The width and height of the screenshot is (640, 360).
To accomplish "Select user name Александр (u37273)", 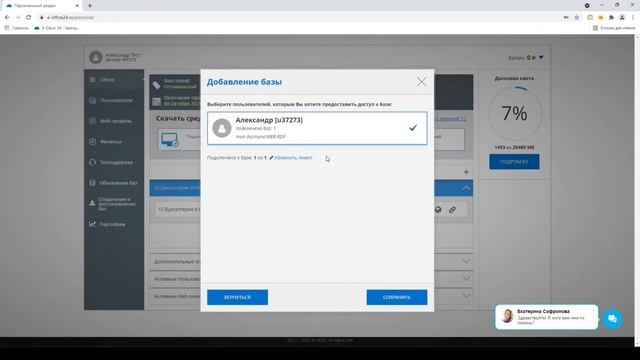I will pyautogui.click(x=269, y=120).
